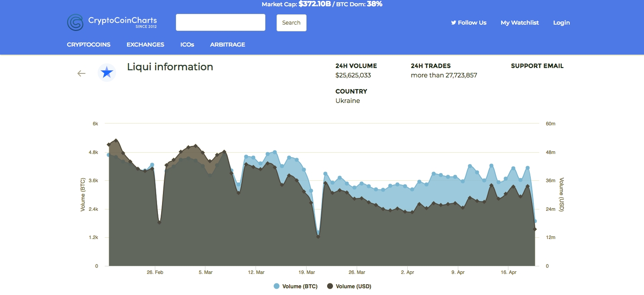Screen dimensions: 644x295
Task: Click the Login link
Action: (562, 23)
